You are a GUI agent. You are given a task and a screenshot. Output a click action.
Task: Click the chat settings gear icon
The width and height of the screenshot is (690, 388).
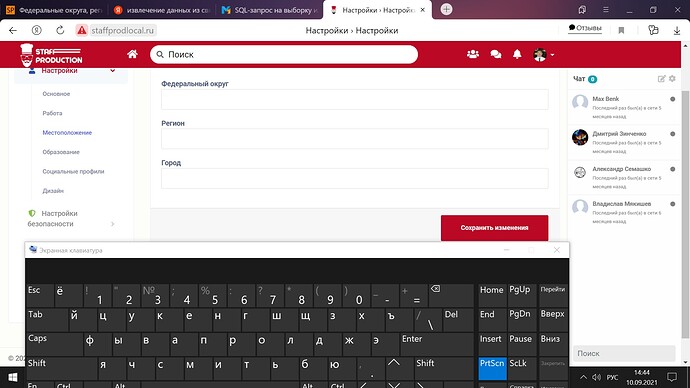672,79
